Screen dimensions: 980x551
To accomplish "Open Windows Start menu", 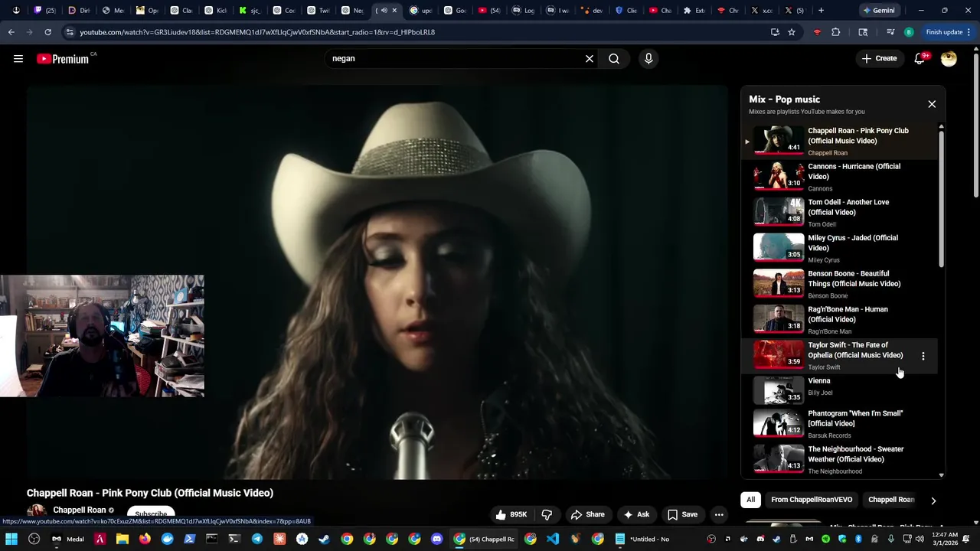I will (x=11, y=539).
